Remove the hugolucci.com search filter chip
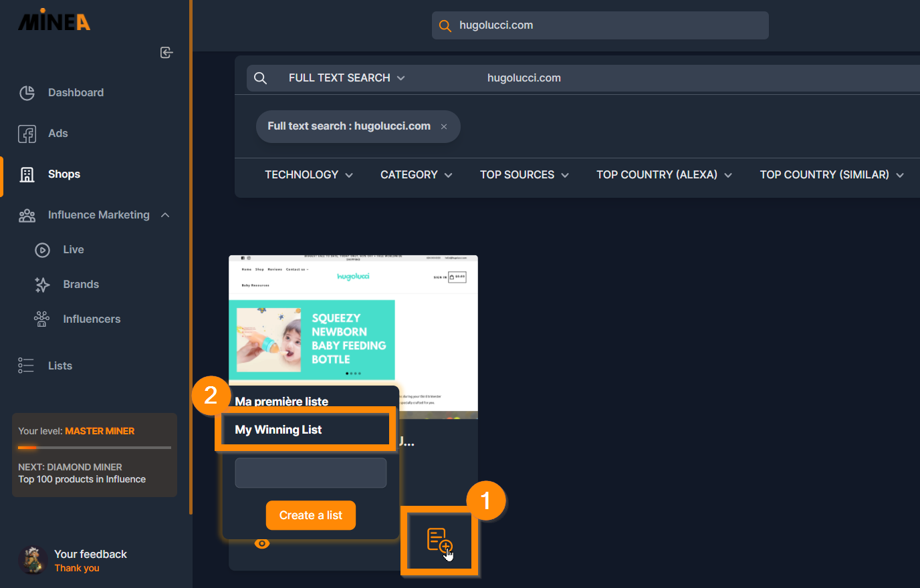Screen dimensions: 920x588 (444, 126)
